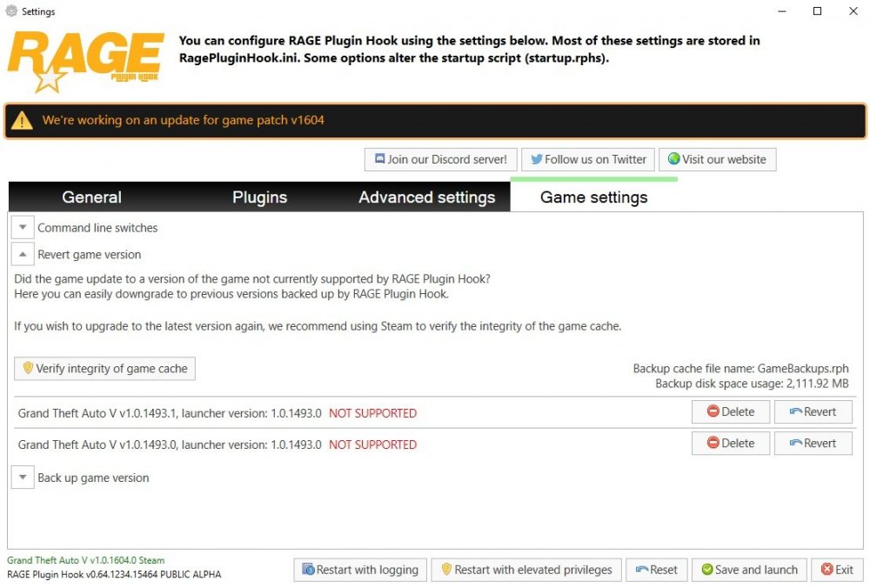Click RAGE Plugin Hook v0.64.1234.15464 PUBLIC ALPHA text
This screenshot has height=588, width=870.
coord(114,574)
